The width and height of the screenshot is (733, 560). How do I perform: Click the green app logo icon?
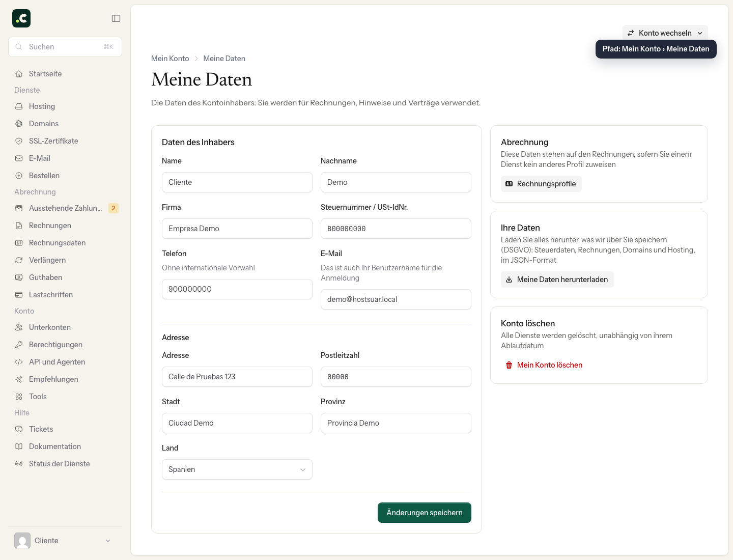21,18
